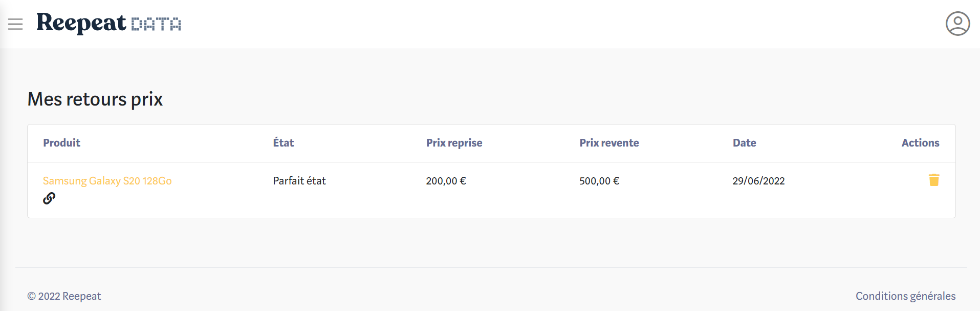Delete the Samsung Galaxy S20 entry with trash icon
The width and height of the screenshot is (980, 311).
click(x=934, y=180)
